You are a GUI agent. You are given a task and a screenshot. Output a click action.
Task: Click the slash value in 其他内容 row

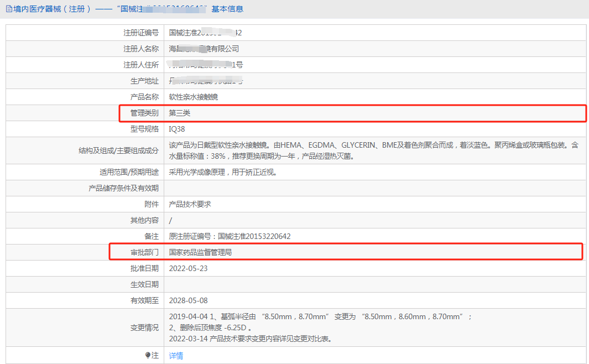point(170,221)
